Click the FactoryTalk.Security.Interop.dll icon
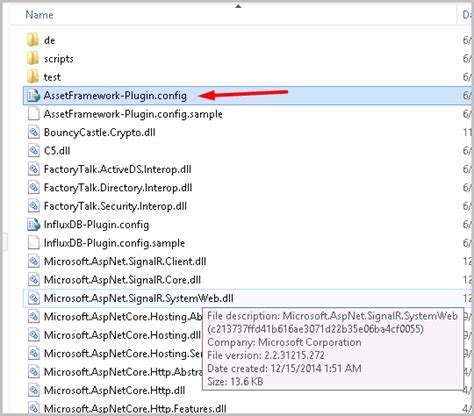 tap(33, 206)
